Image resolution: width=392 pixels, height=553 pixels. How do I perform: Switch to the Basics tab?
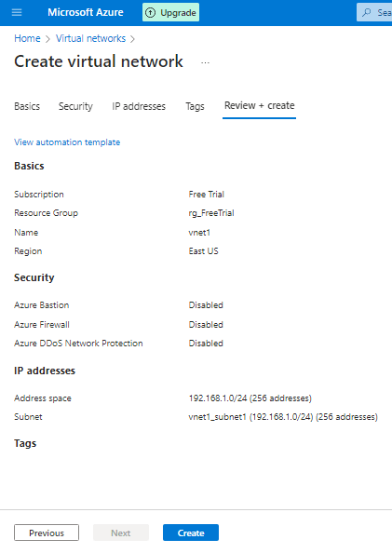pos(27,106)
